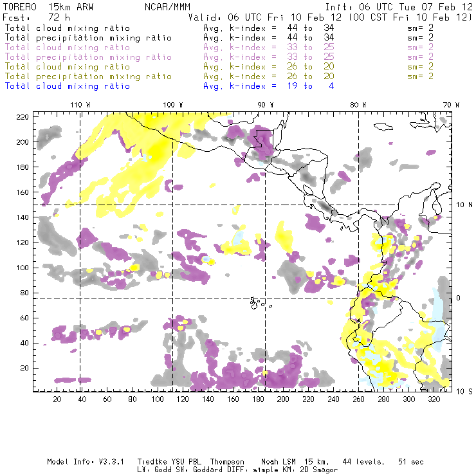Screen dimensions: 476x476
Task: Click the 'TORERO 15km ARW' title text
Action: click(x=48, y=7)
